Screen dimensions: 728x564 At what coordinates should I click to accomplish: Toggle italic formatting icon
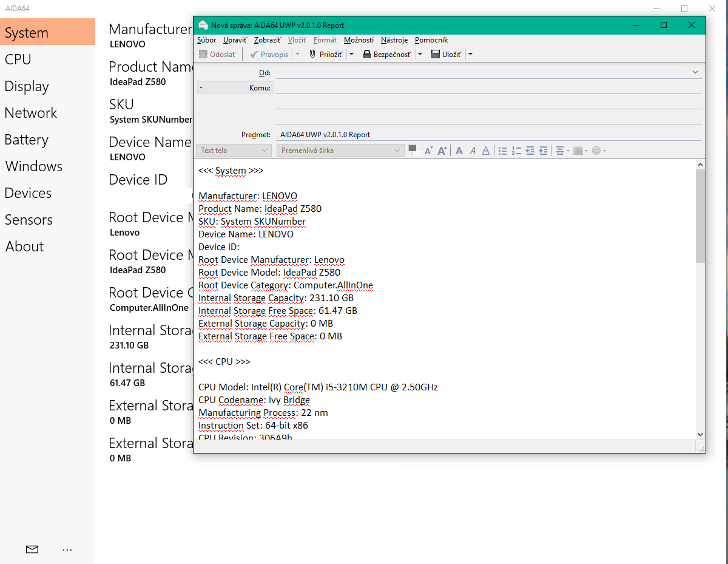(x=473, y=151)
